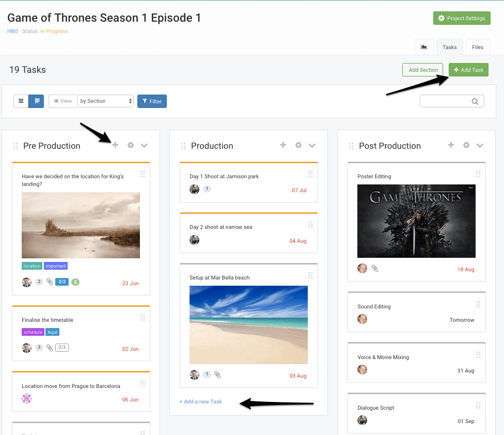Viewport: 504px width, 435px height.
Task: Open the by Section dropdown
Action: pos(105,101)
